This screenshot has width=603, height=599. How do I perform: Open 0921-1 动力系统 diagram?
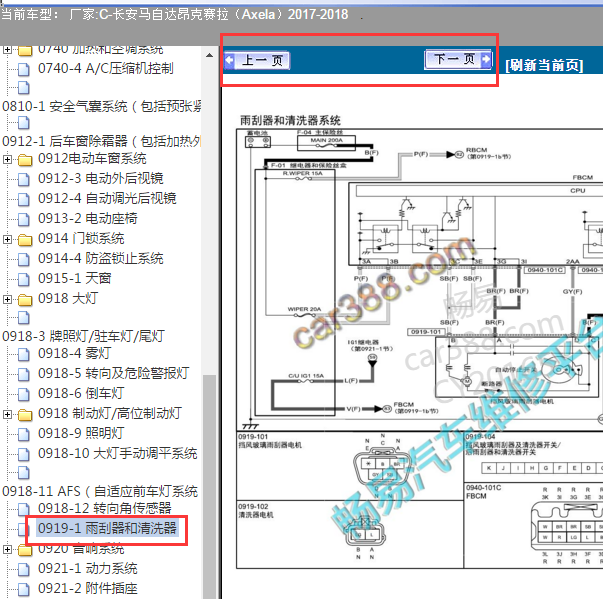tap(88, 568)
